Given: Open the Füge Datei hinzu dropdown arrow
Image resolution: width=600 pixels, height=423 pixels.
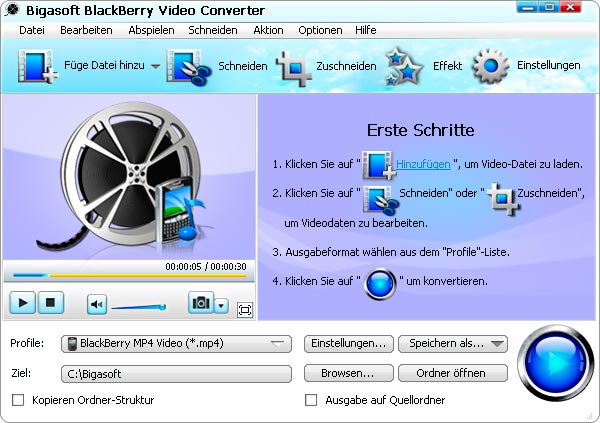Looking at the screenshot, I should tap(155, 66).
